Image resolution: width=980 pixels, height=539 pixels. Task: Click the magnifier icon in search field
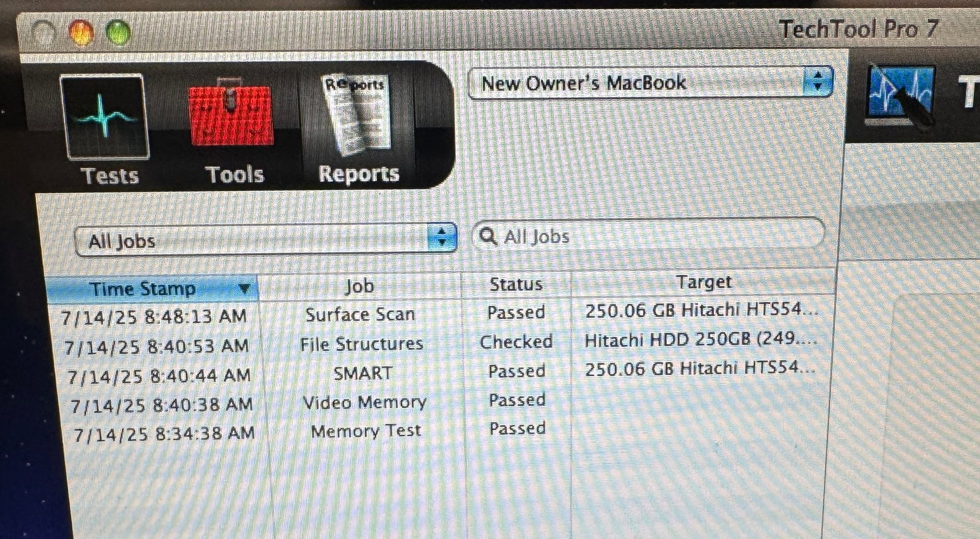pos(488,236)
